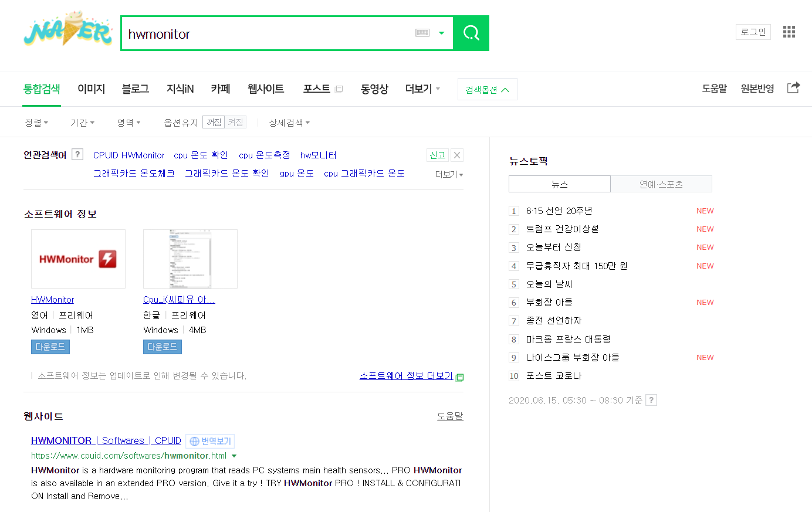Click 도움말 link in 웹사이트 section
This screenshot has width=812, height=512.
tap(450, 416)
